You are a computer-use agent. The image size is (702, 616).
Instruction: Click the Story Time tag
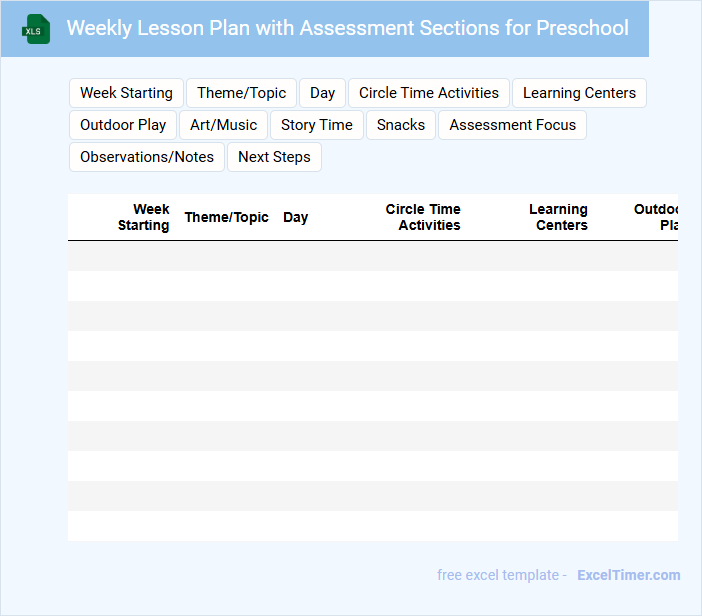click(316, 125)
